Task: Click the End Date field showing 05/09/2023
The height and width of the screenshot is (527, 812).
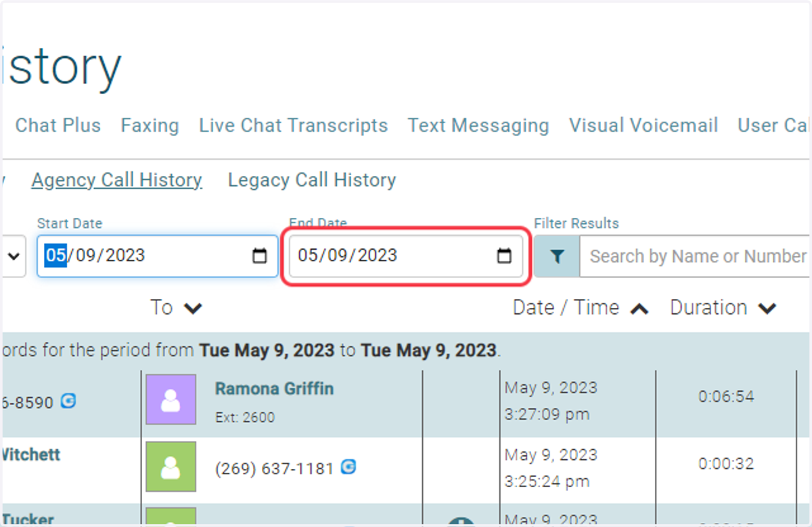Action: pos(405,256)
